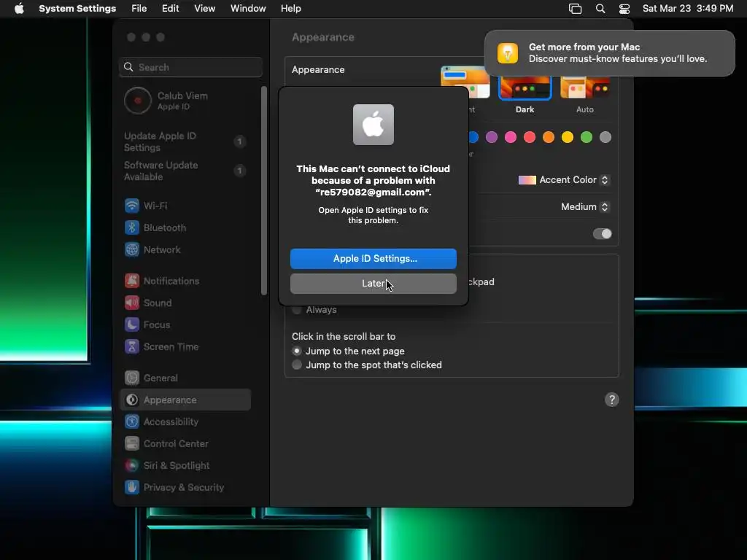Toggle the switch below Medium setting
This screenshot has width=747, height=560.
[602, 234]
